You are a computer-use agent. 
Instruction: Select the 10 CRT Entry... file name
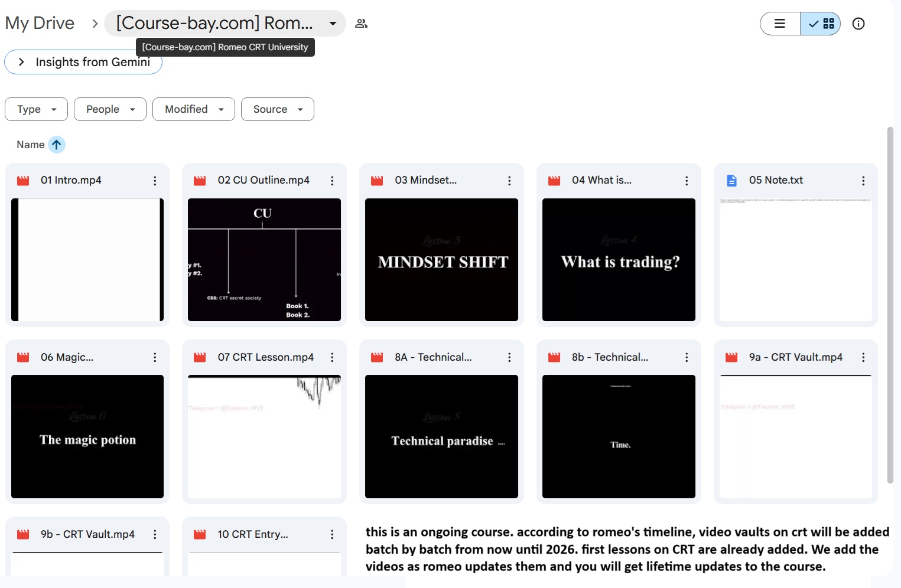coord(253,534)
